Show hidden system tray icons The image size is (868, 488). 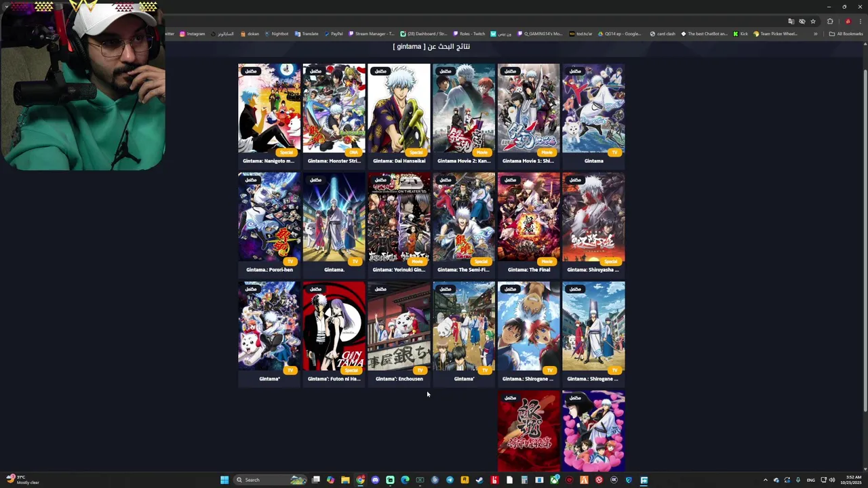click(766, 480)
